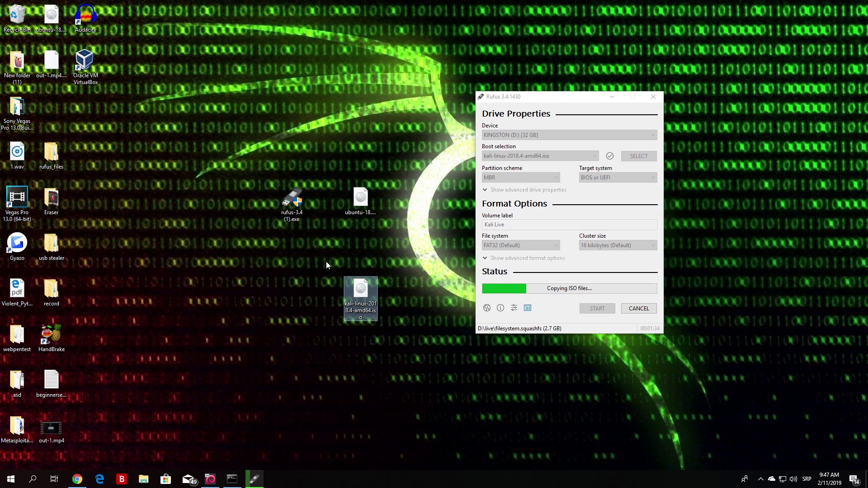The image size is (868, 488).
Task: Cancel the ISO copy operation
Action: (x=639, y=308)
